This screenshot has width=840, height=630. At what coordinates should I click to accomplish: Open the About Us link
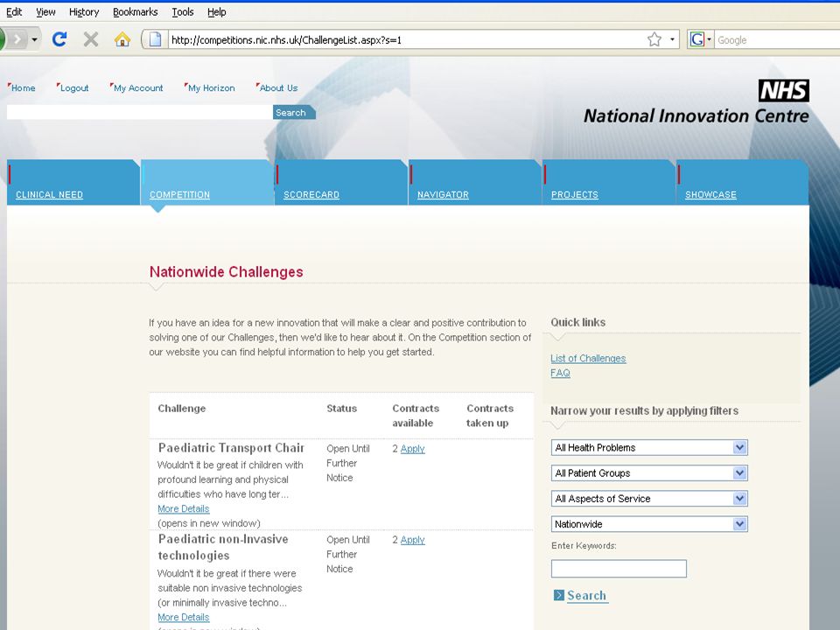(278, 87)
